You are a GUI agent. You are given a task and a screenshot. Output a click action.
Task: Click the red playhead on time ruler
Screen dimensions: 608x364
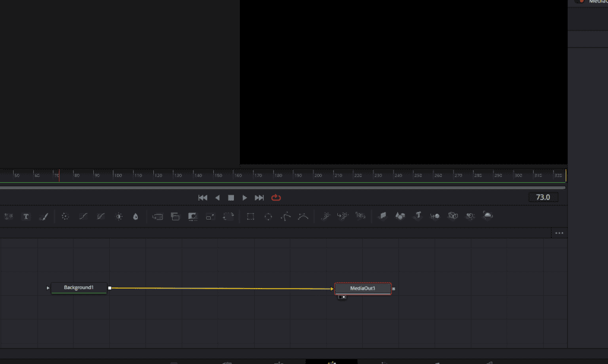click(x=59, y=175)
